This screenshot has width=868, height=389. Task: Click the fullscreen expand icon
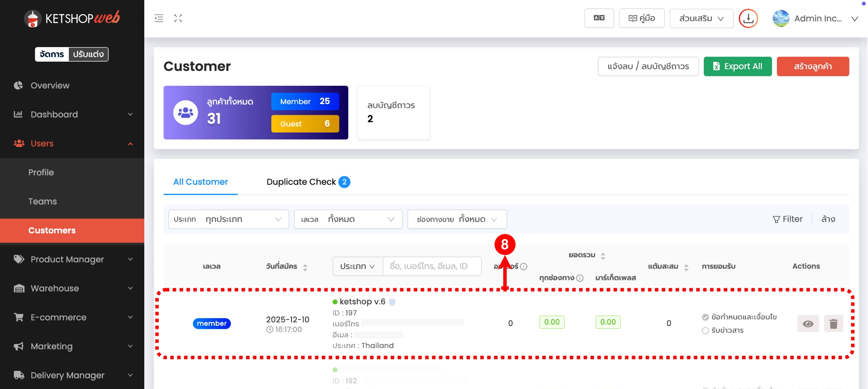[x=178, y=18]
